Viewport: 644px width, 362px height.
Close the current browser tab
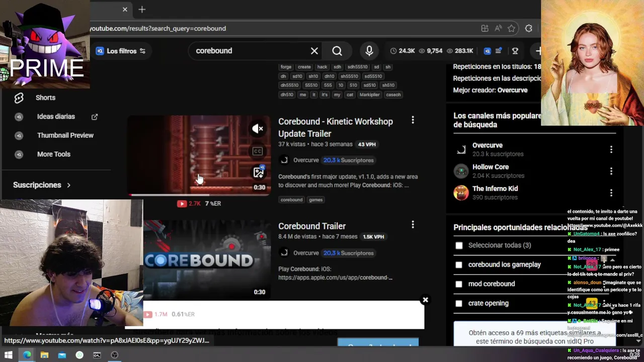tap(125, 10)
